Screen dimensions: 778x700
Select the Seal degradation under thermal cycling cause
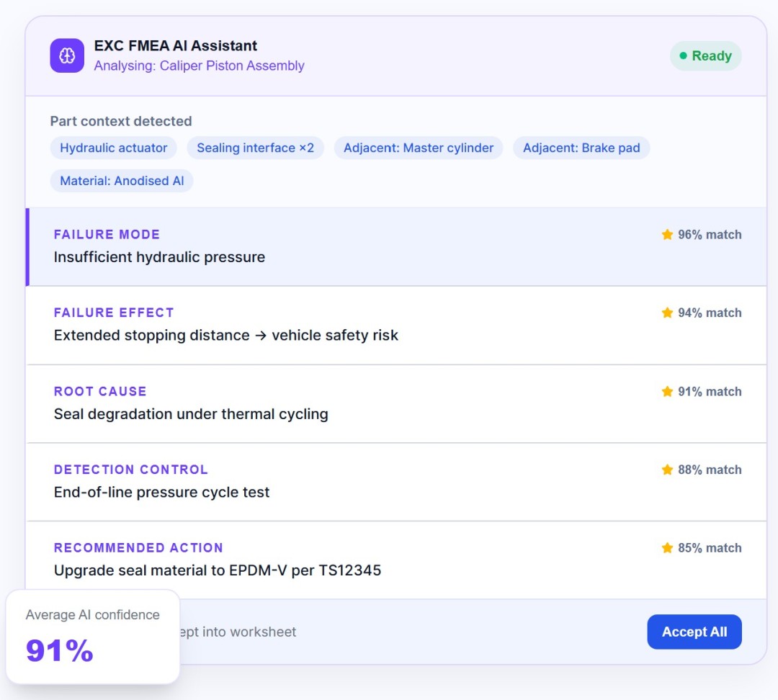pyautogui.click(x=396, y=404)
